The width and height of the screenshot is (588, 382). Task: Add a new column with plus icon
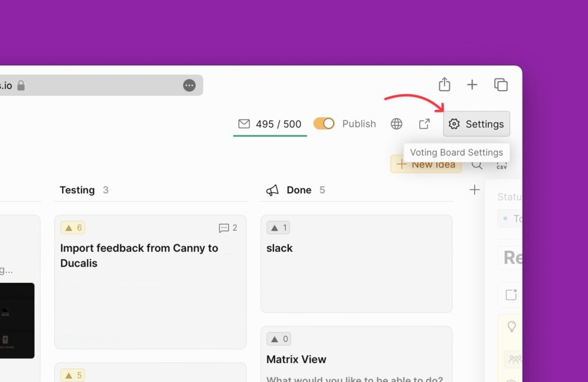click(474, 190)
